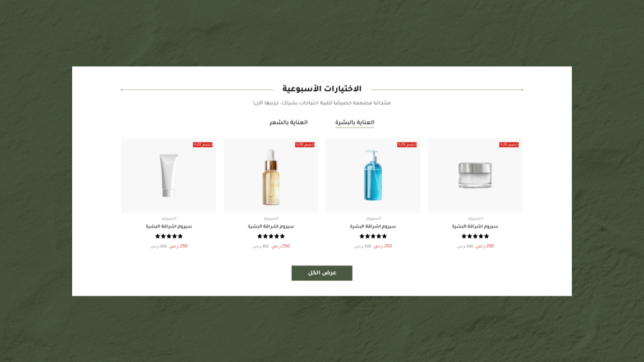Switch to العناية بالشعر tab
Viewport: 644px width, 362px height.
(x=289, y=122)
